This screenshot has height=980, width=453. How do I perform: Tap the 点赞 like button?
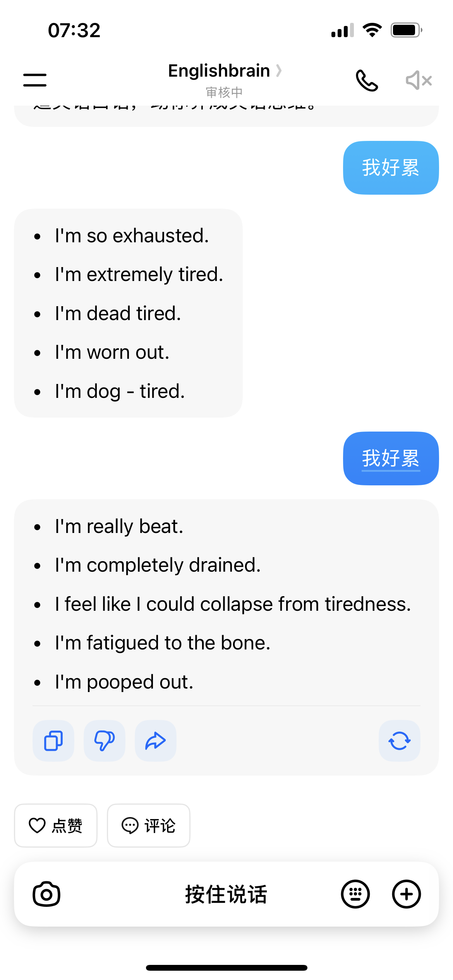point(56,825)
